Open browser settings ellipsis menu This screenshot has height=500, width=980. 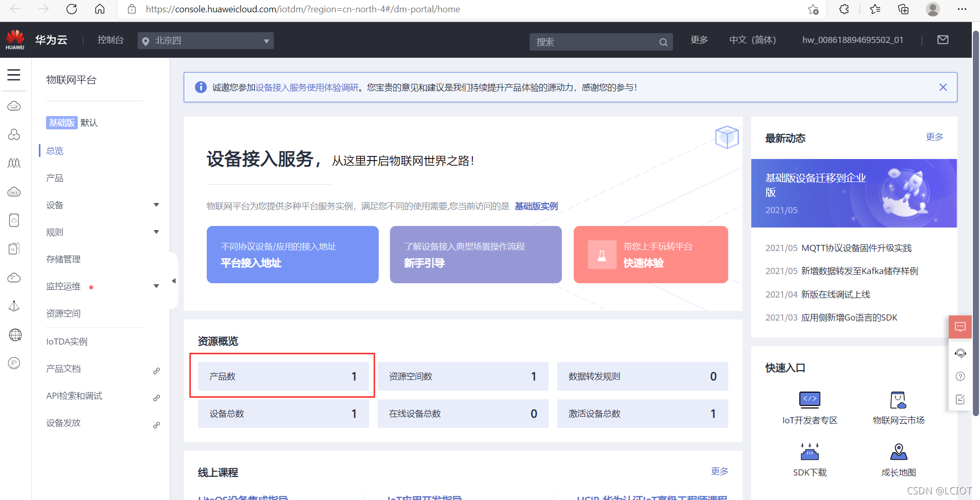coord(962,9)
